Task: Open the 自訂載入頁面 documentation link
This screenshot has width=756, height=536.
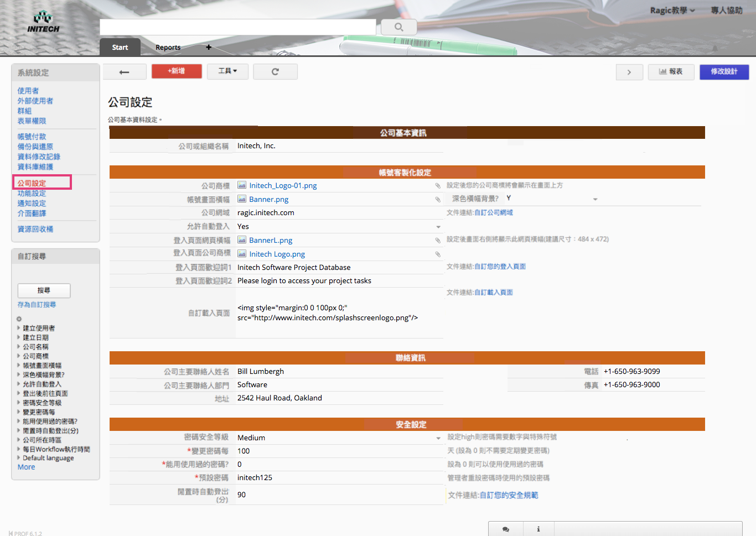Action: tap(494, 293)
